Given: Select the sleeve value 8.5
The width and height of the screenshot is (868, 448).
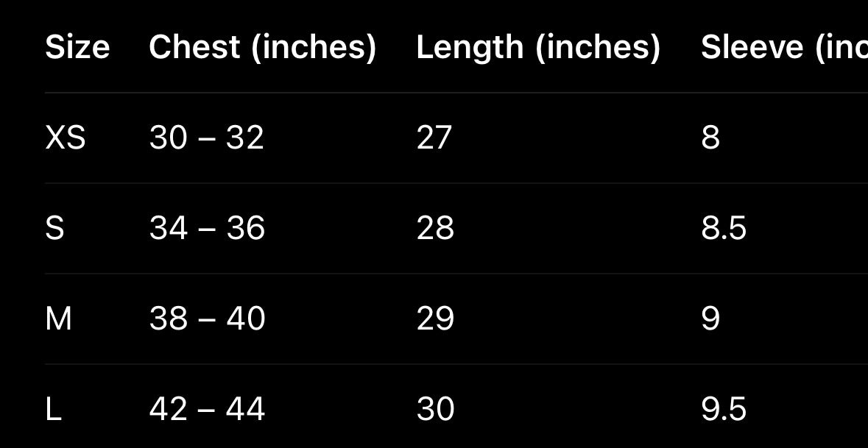Looking at the screenshot, I should pyautogui.click(x=724, y=228).
